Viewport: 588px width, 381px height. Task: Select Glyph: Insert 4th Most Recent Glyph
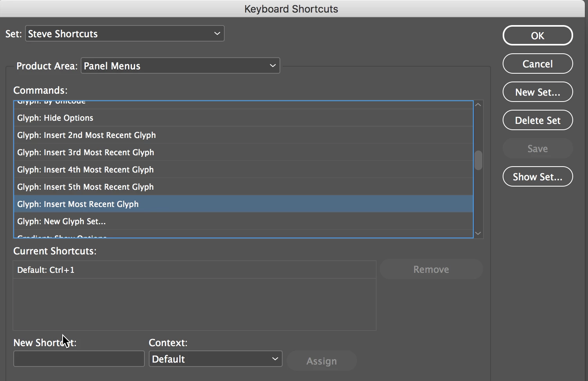pos(85,170)
